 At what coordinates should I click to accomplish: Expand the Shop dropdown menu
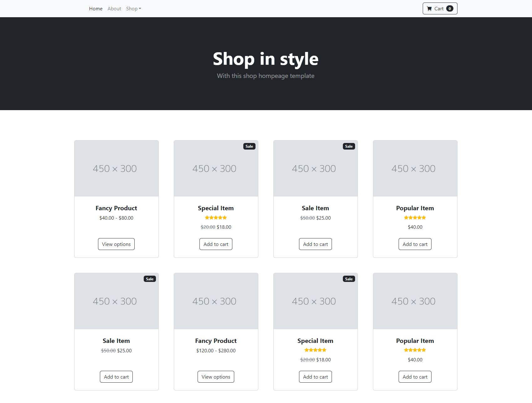133,9
